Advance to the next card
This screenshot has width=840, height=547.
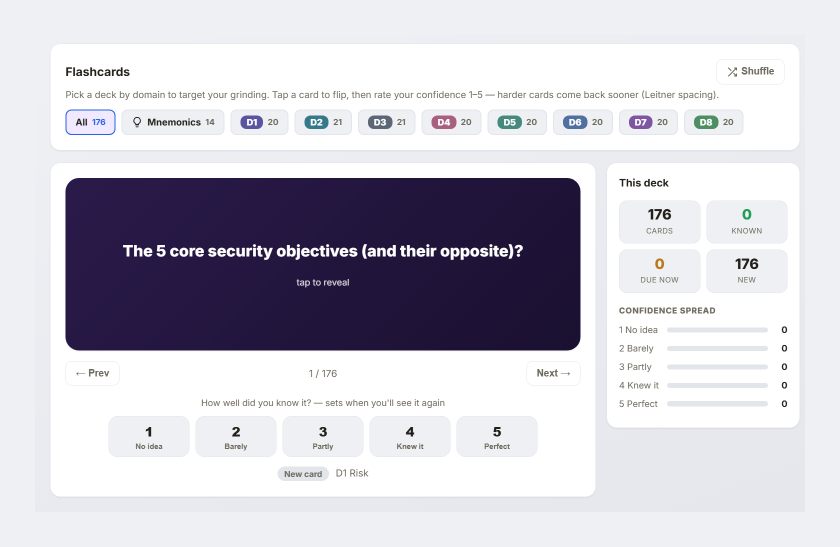click(x=553, y=373)
